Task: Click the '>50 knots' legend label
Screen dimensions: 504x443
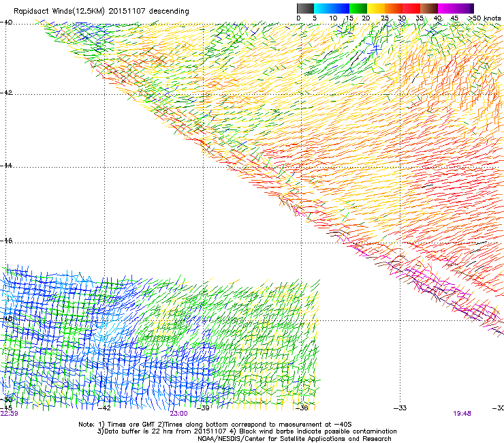Action: pos(484,18)
